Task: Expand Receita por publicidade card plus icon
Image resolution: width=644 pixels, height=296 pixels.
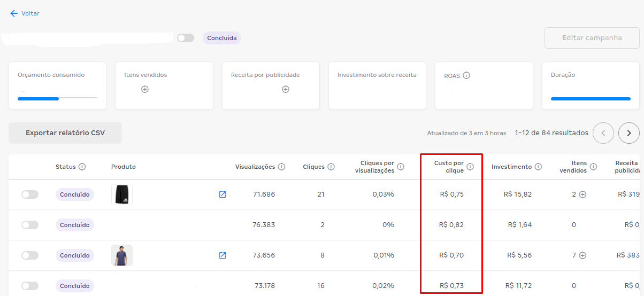Action: [286, 89]
